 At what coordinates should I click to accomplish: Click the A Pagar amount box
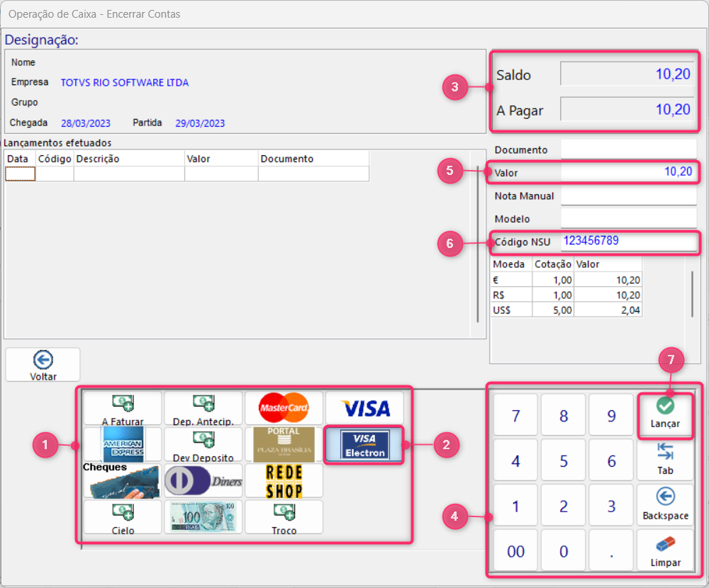click(627, 109)
